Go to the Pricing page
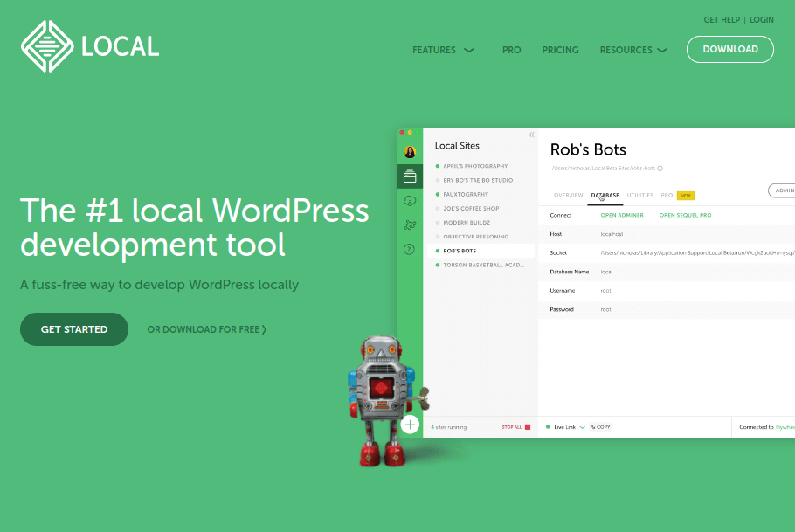 [x=560, y=50]
